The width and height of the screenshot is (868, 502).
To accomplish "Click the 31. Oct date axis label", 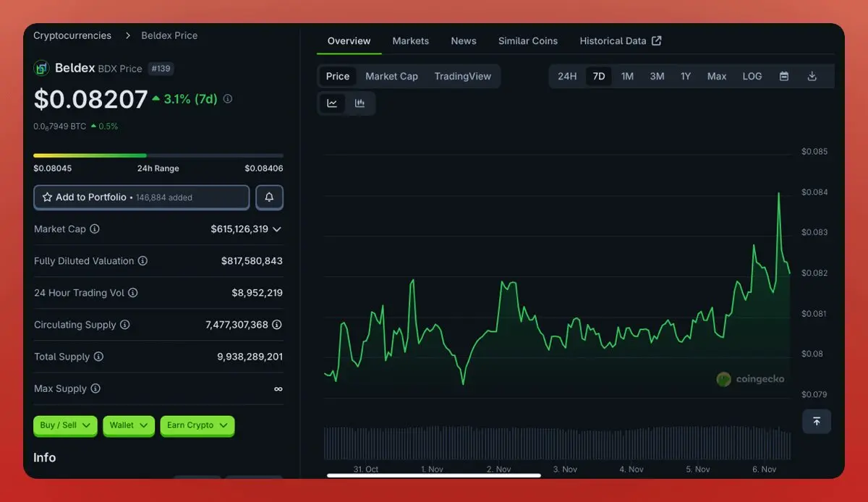I will point(366,469).
